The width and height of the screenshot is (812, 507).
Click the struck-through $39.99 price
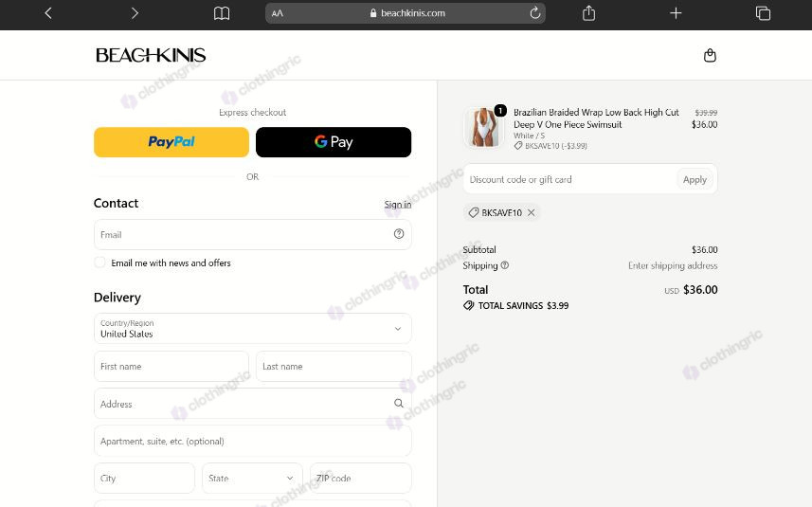click(x=706, y=113)
